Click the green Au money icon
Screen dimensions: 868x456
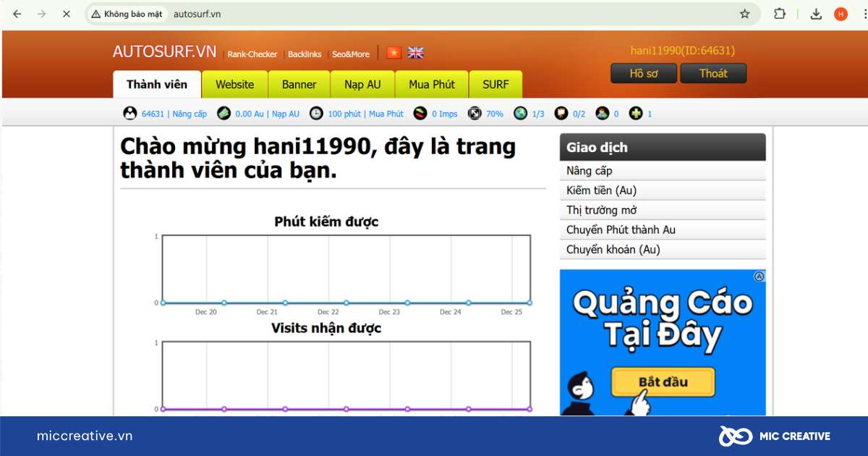[x=224, y=113]
